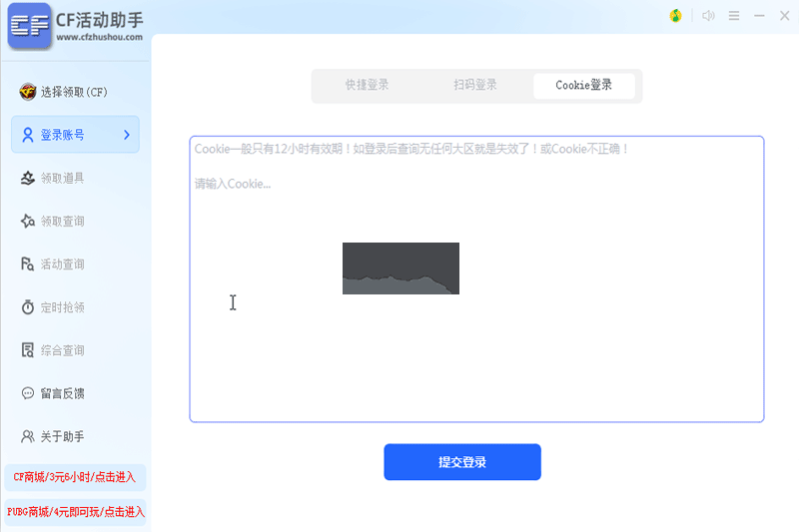Expand the 登录账号 chevron arrow
This screenshot has height=532, width=799.
[127, 135]
